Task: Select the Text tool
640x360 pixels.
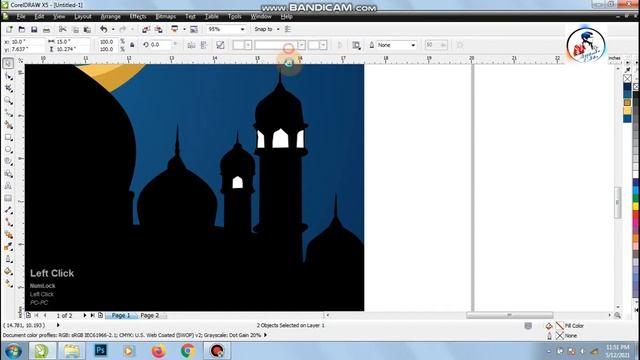Action: click(8, 186)
